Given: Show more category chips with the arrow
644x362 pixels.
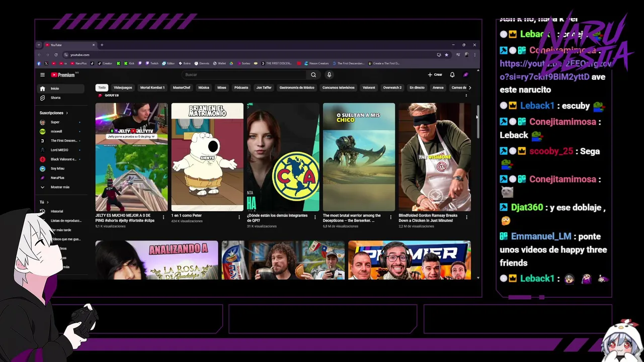Looking at the screenshot, I should pos(470,87).
